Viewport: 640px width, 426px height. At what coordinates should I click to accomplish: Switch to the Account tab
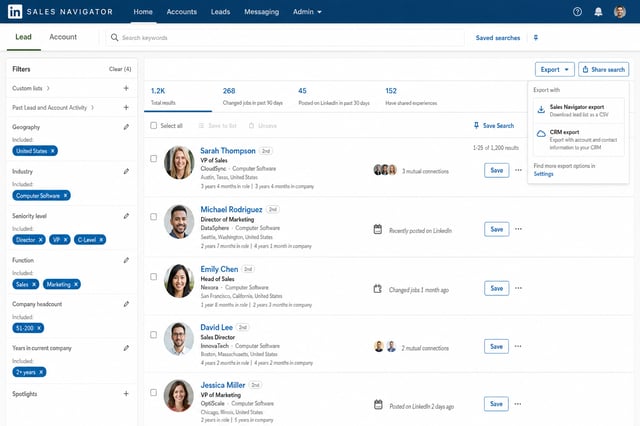click(x=63, y=37)
